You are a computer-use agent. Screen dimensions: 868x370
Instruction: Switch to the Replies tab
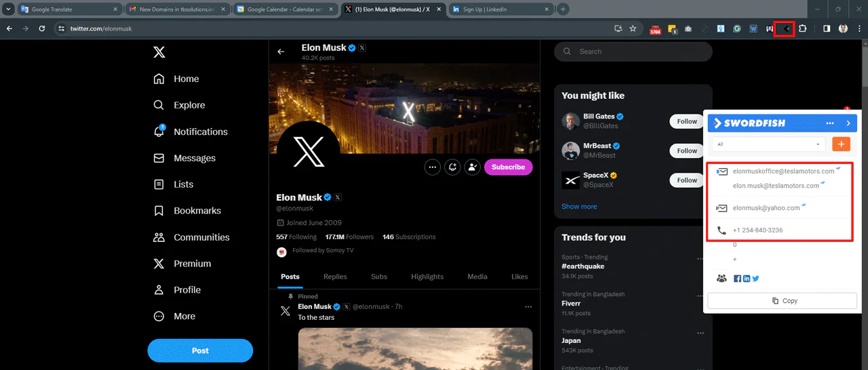point(335,276)
